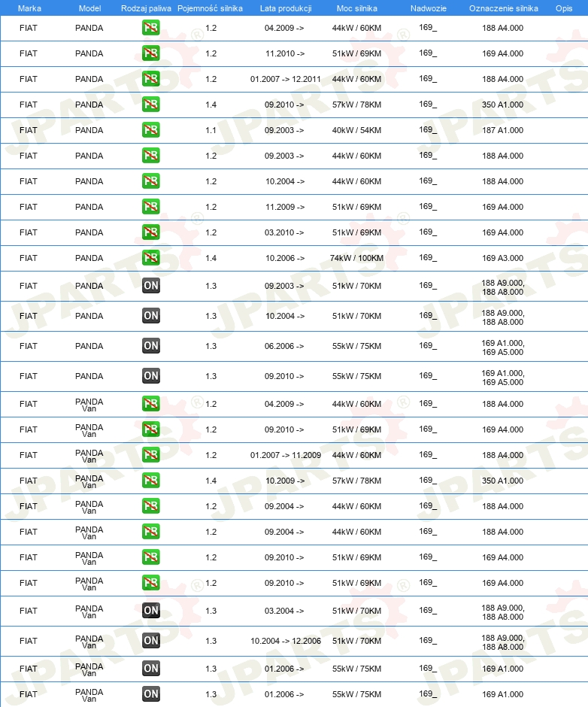The image size is (588, 707).
Task: Click petrol icon in the 1.1 engine row
Action: click(x=150, y=130)
